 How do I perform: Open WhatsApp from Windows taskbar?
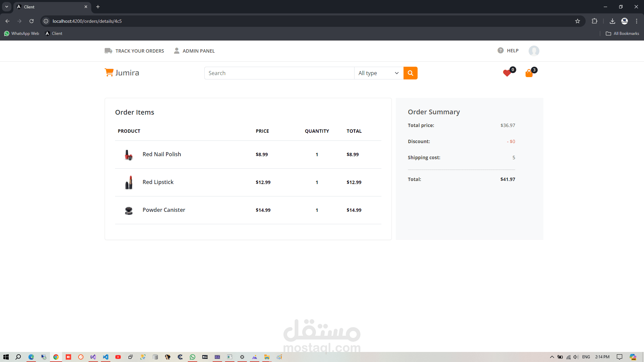(x=193, y=357)
